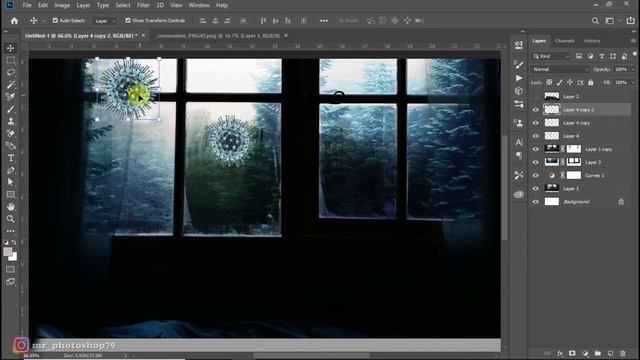640x360 pixels.
Task: Click Lock all padlock icon
Action: (591, 82)
